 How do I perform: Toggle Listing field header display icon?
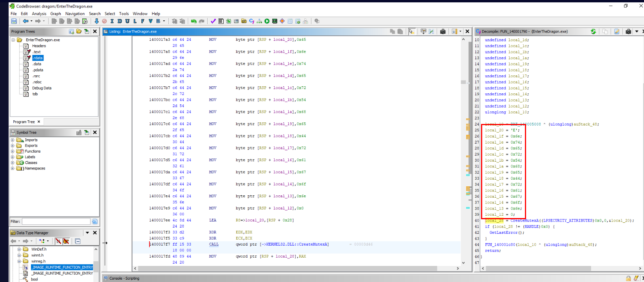coord(423,31)
